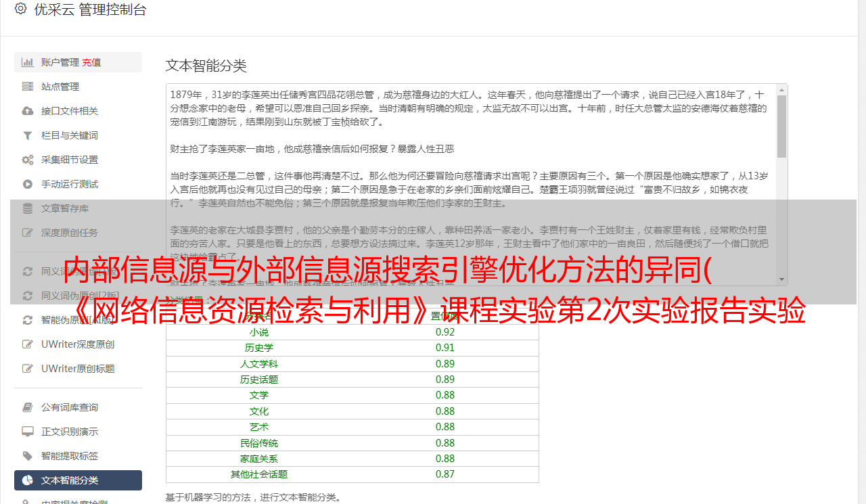Select the 民俗传统 category cell
The image size is (866, 504).
tap(259, 443)
